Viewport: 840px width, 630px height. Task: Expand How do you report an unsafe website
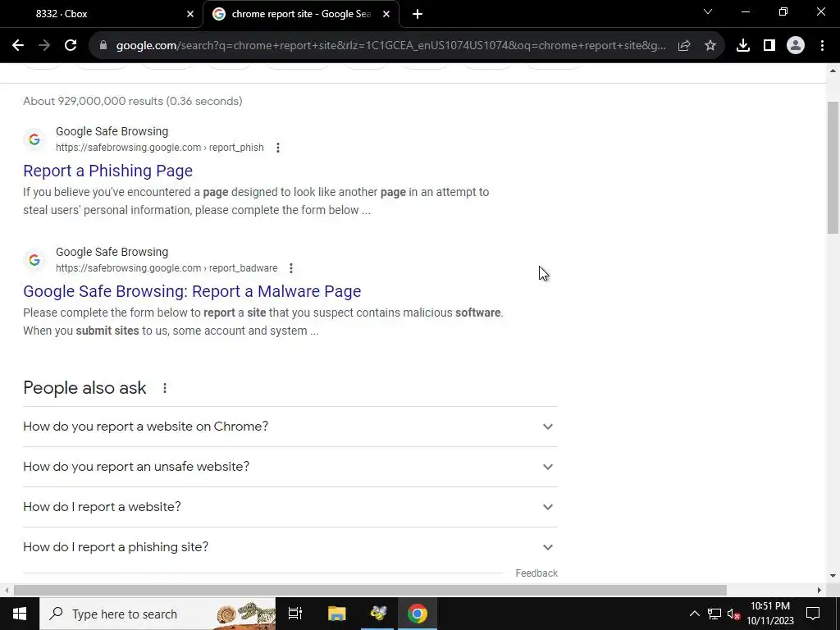(290, 467)
